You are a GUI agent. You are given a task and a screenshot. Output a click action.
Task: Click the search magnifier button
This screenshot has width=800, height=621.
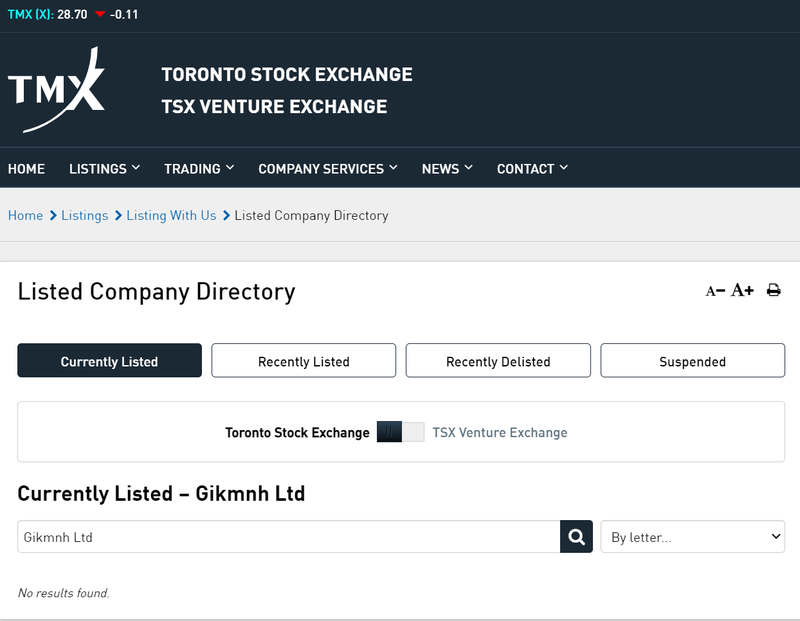click(576, 537)
